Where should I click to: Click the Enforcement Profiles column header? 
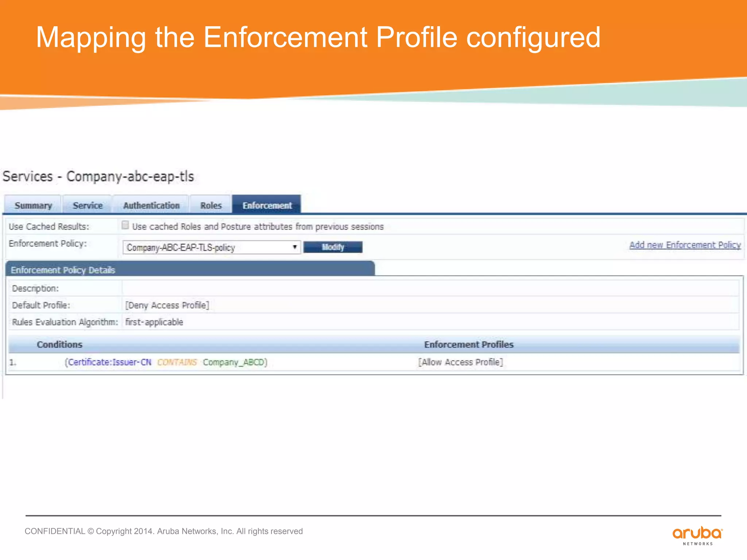(469, 345)
